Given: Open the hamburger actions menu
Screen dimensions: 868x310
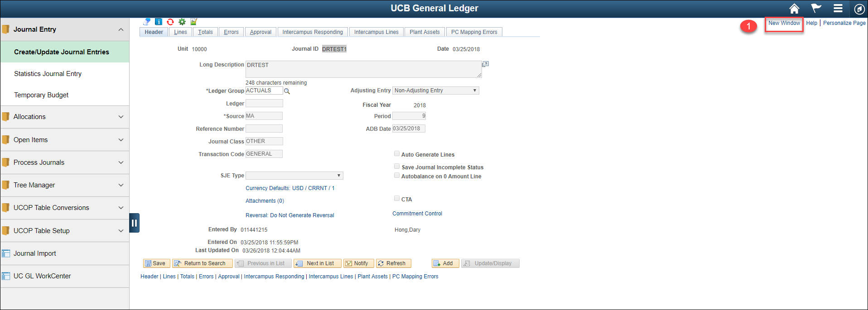Looking at the screenshot, I should [838, 9].
